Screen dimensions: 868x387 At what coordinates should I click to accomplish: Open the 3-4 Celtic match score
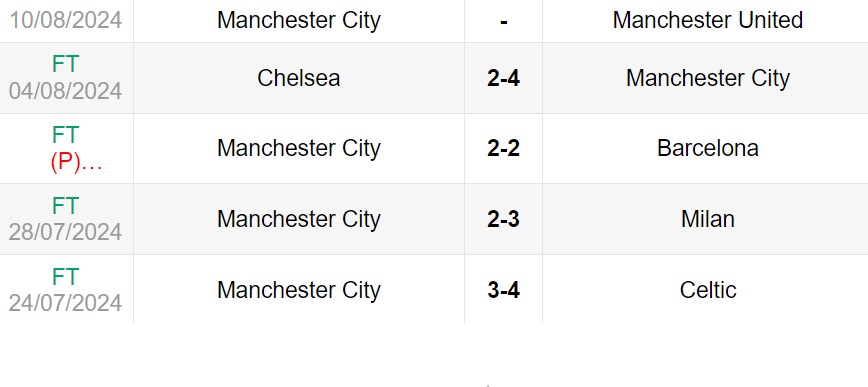pyautogui.click(x=503, y=290)
